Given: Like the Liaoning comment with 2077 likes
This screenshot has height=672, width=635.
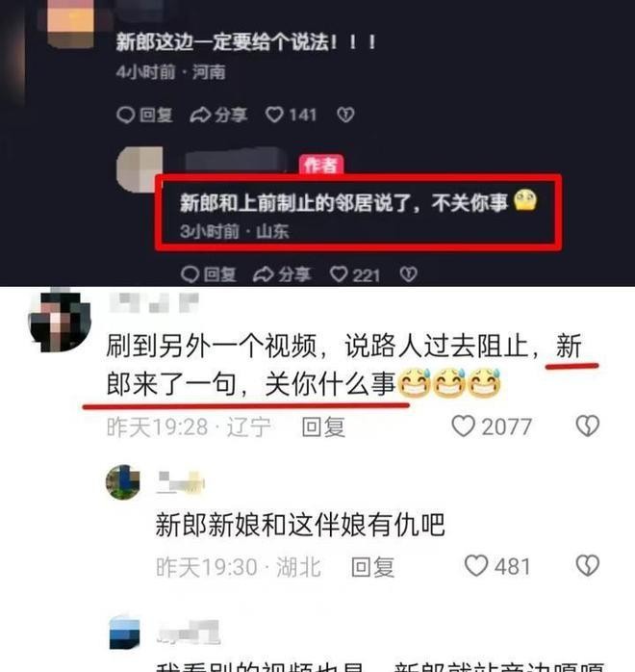Looking at the screenshot, I should tap(491, 426).
